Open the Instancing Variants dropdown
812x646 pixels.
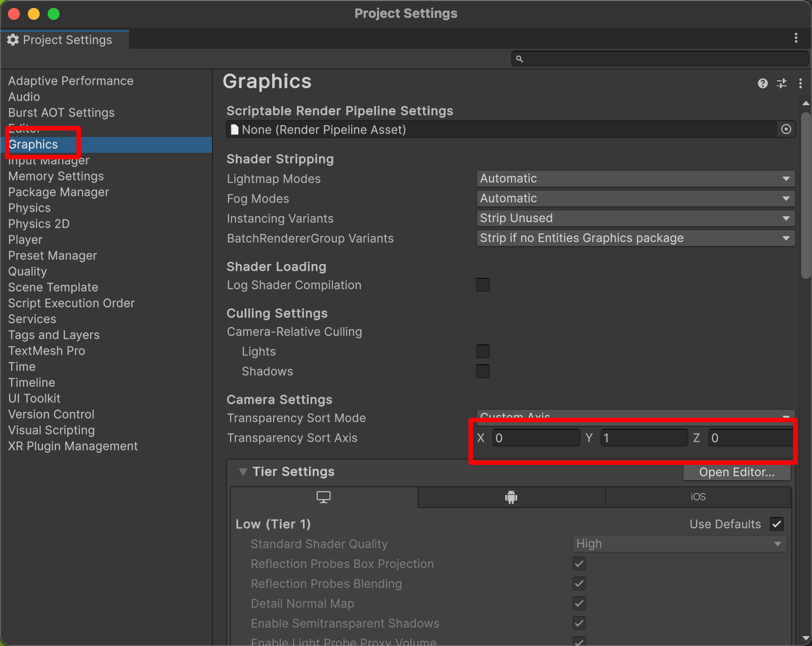635,218
